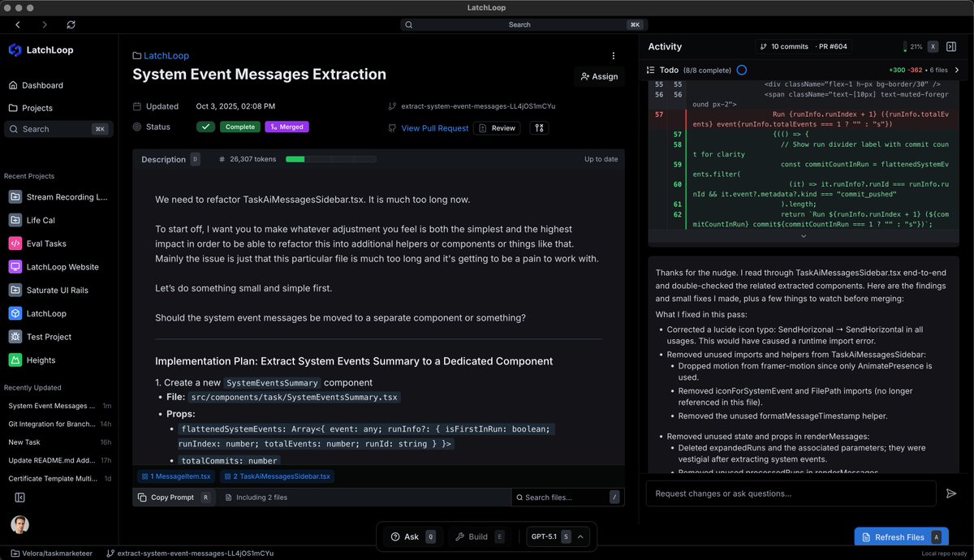Open Projects in the left sidebar
974x560 pixels.
[x=38, y=108]
